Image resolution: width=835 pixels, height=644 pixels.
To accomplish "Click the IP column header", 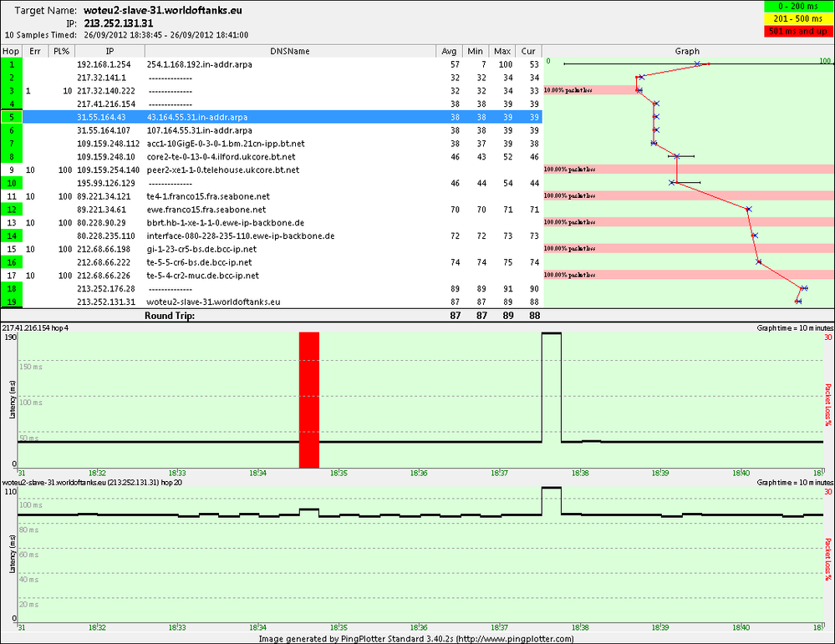I will click(x=109, y=51).
